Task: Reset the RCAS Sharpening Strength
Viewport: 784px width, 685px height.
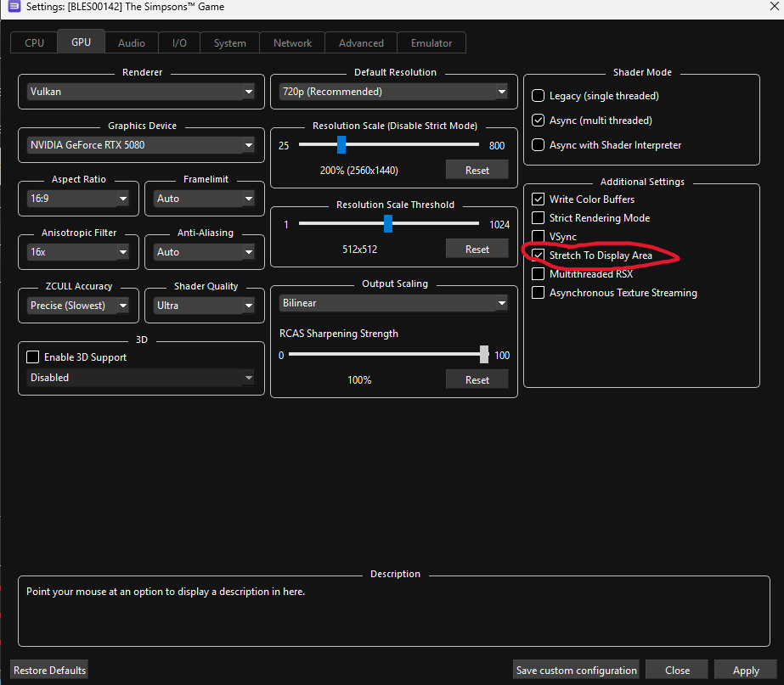Action: [x=477, y=379]
